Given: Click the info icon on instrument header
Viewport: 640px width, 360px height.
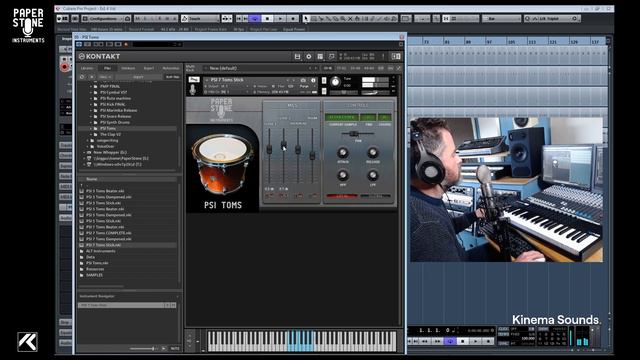Looking at the screenshot, I should (x=313, y=80).
